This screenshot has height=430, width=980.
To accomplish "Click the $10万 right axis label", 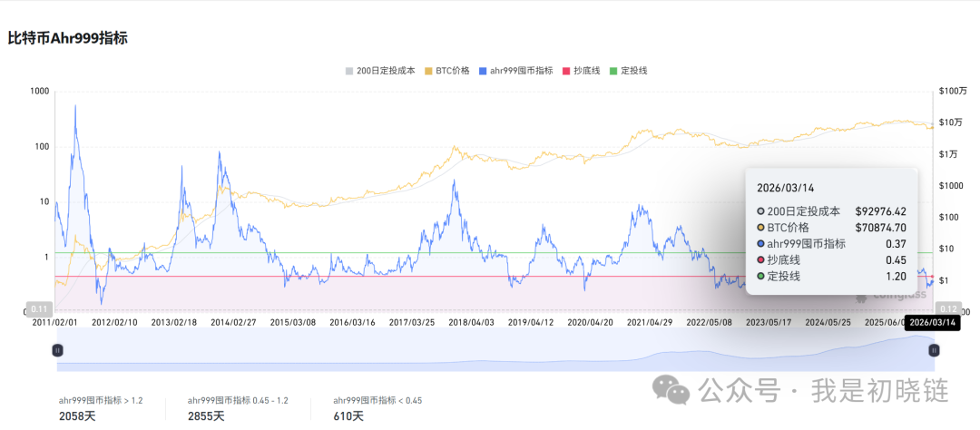I will click(x=951, y=122).
